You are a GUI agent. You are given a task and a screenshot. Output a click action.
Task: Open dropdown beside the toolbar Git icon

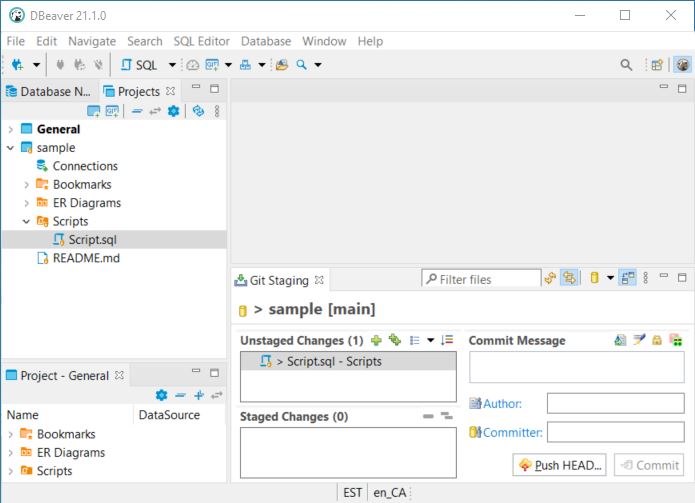click(x=228, y=65)
